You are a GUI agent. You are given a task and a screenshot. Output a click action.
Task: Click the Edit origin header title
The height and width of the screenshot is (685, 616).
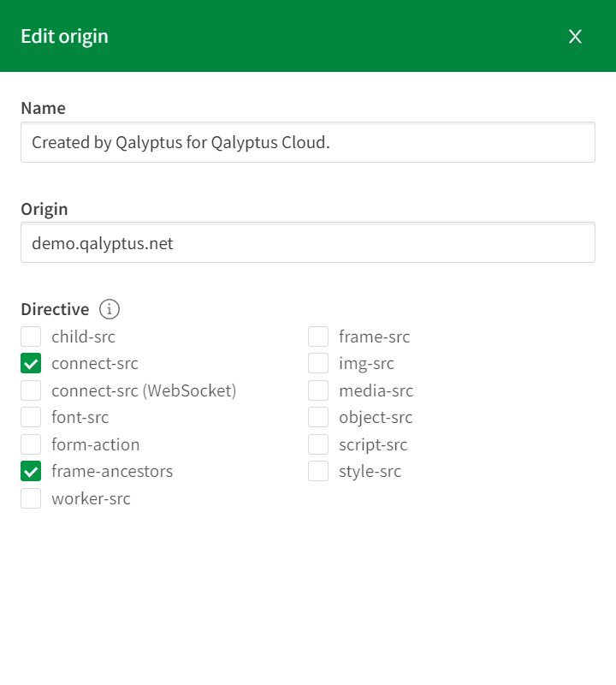click(62, 36)
